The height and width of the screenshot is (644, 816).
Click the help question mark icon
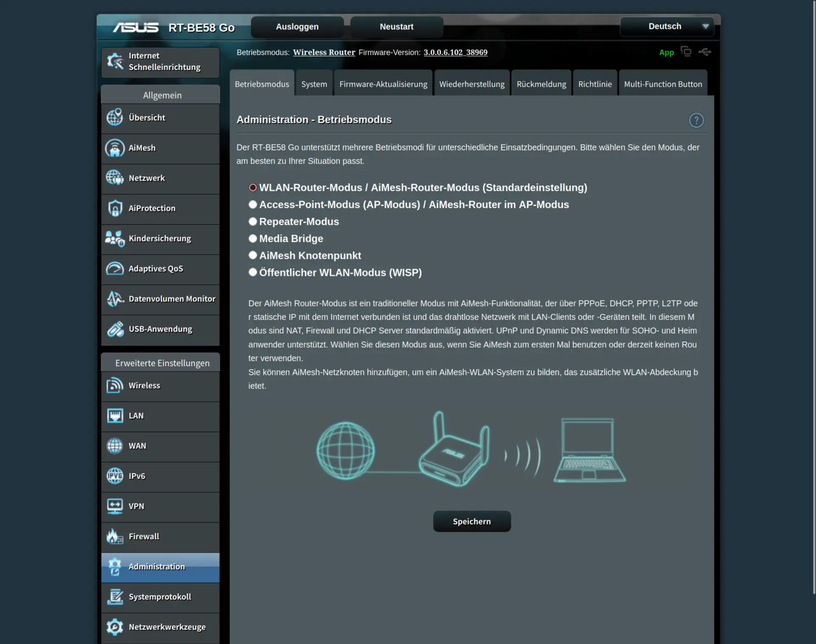pos(696,120)
